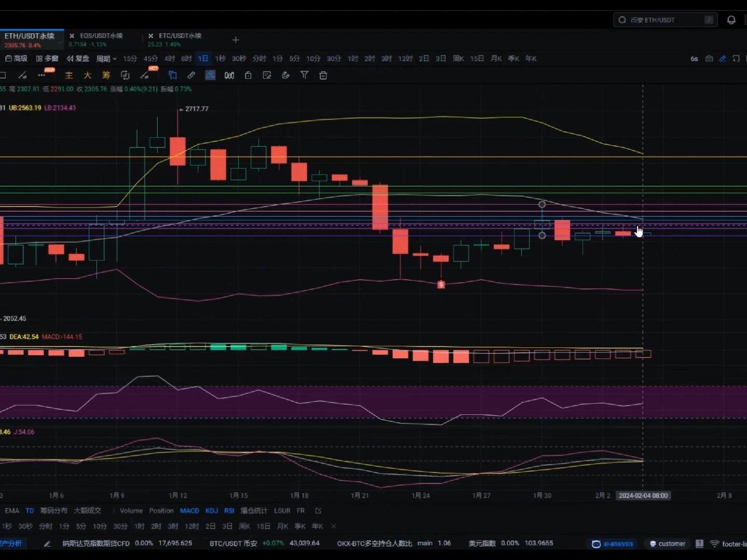Viewport: 747px width, 560px height.
Task: Click the 筹 chip distribution icon
Action: [106, 75]
